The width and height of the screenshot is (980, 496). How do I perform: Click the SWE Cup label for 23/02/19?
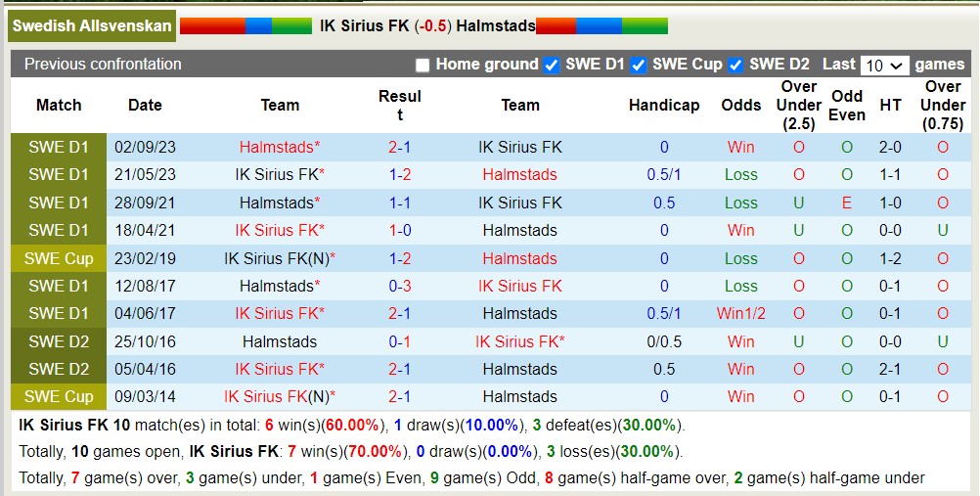click(x=59, y=259)
